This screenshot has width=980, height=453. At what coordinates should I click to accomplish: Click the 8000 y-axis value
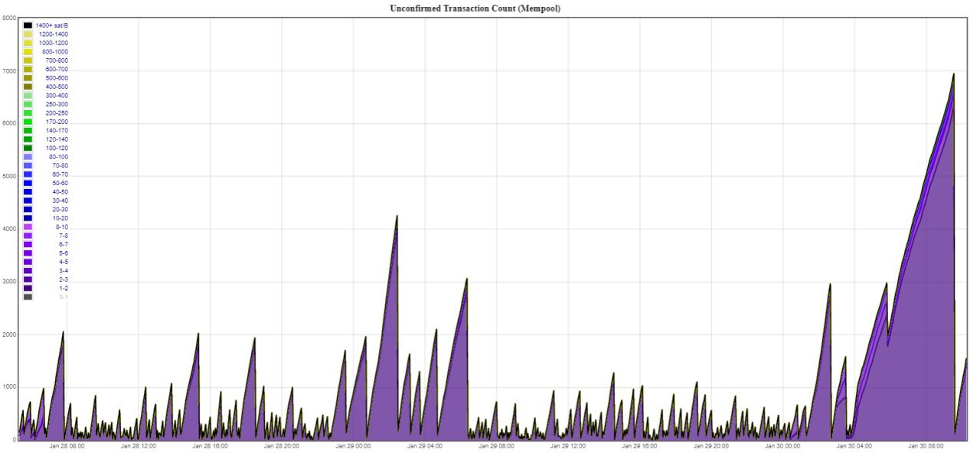point(9,18)
